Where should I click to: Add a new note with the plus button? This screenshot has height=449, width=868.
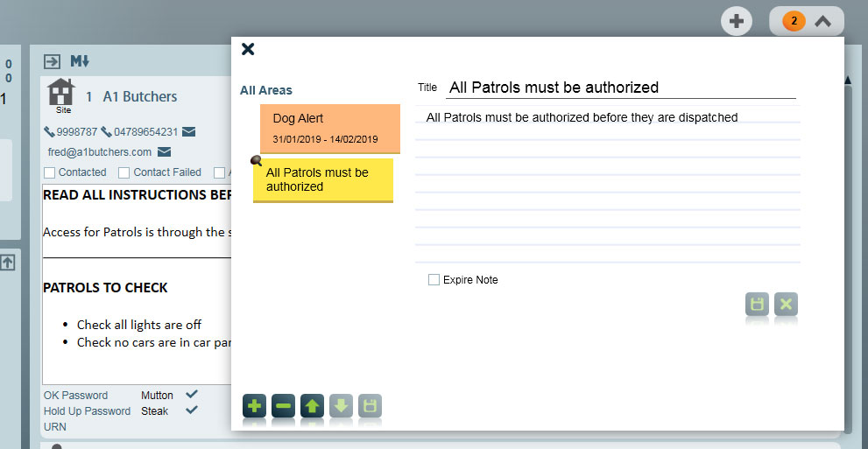(254, 406)
